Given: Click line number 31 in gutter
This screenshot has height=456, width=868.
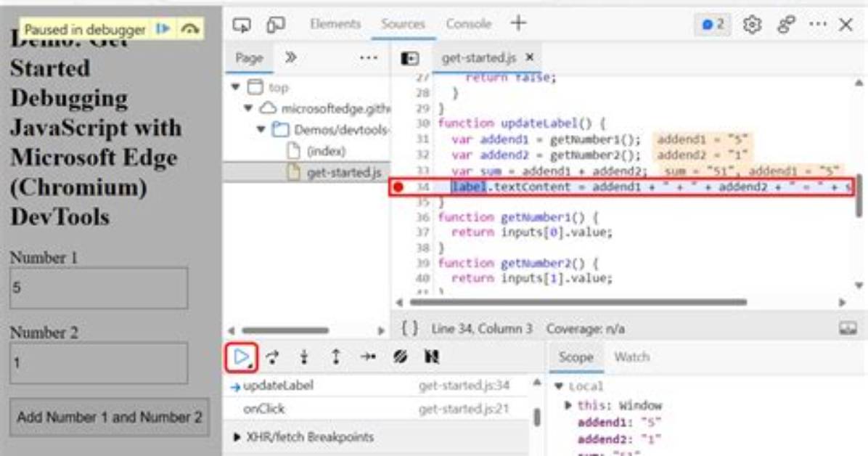Looking at the screenshot, I should click(x=422, y=139).
